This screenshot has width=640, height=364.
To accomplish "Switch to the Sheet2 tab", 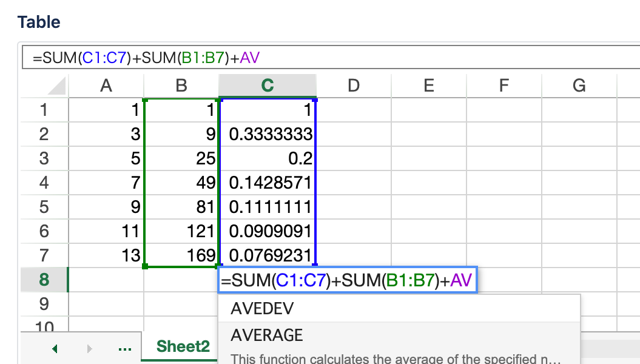I will 183,347.
